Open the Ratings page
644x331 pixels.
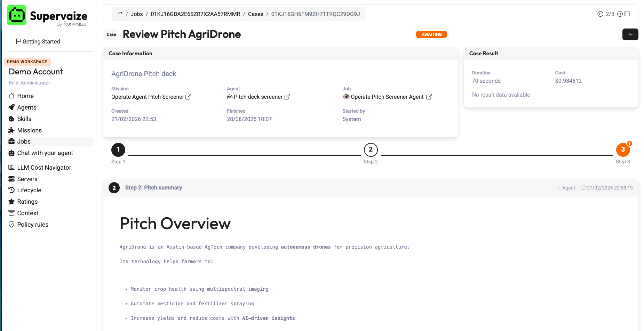click(27, 202)
